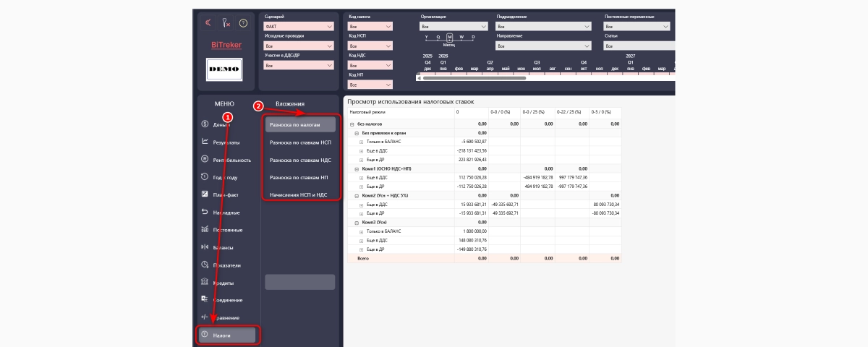Click the Результаты chart icon
This screenshot has height=347, width=868.
[x=205, y=142]
